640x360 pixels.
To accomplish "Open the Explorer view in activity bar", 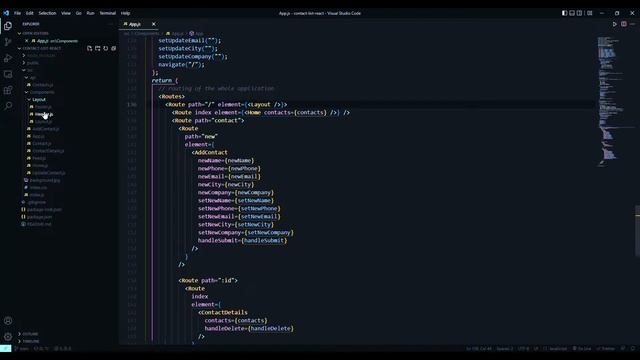I will pos(8,26).
